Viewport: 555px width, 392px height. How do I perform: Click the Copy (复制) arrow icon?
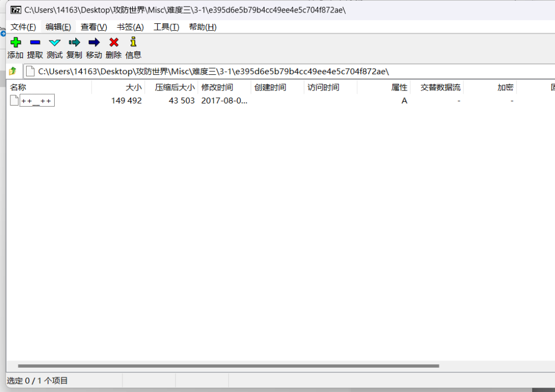tap(74, 42)
